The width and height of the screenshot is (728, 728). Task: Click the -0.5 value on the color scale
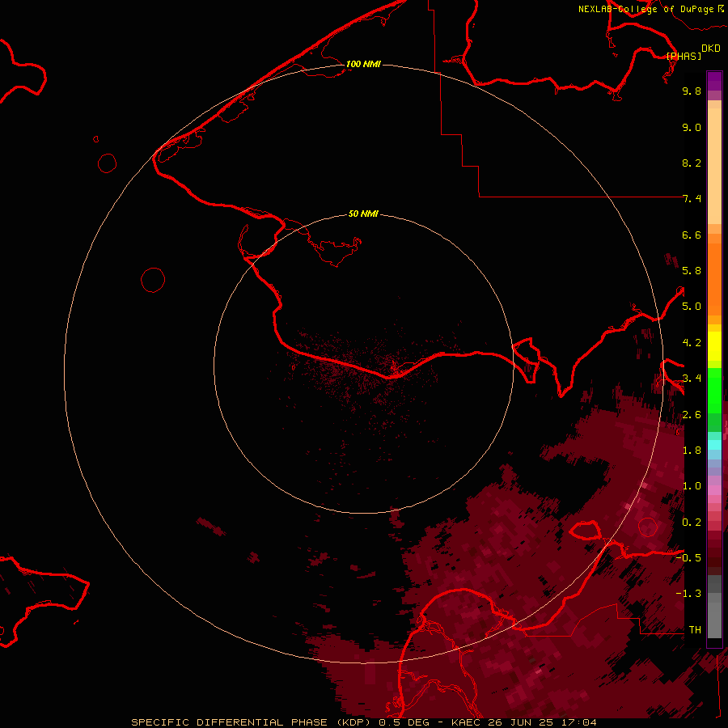tap(688, 557)
